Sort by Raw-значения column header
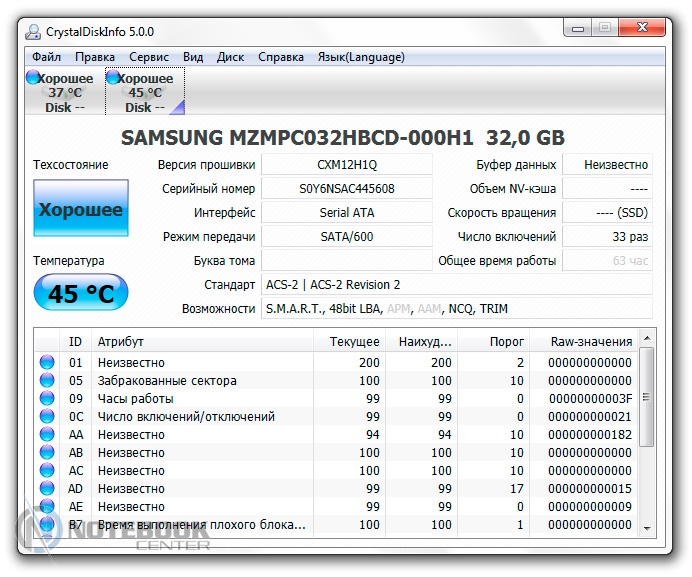 pos(590,342)
